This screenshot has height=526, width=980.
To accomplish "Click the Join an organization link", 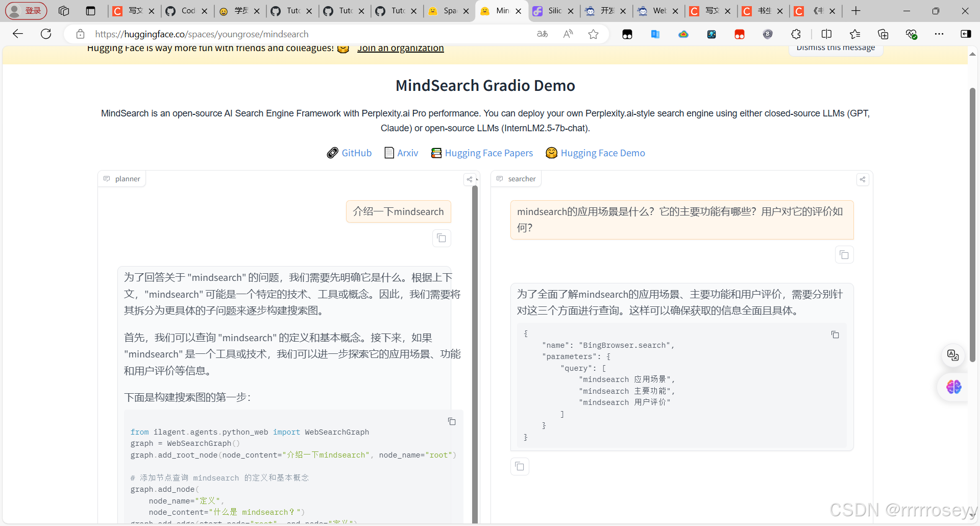I will 400,48.
